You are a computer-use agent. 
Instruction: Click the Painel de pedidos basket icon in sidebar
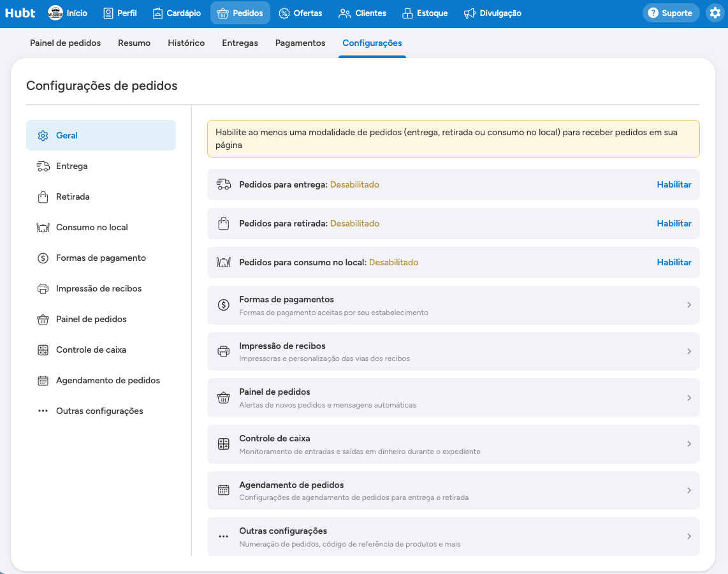pyautogui.click(x=43, y=320)
